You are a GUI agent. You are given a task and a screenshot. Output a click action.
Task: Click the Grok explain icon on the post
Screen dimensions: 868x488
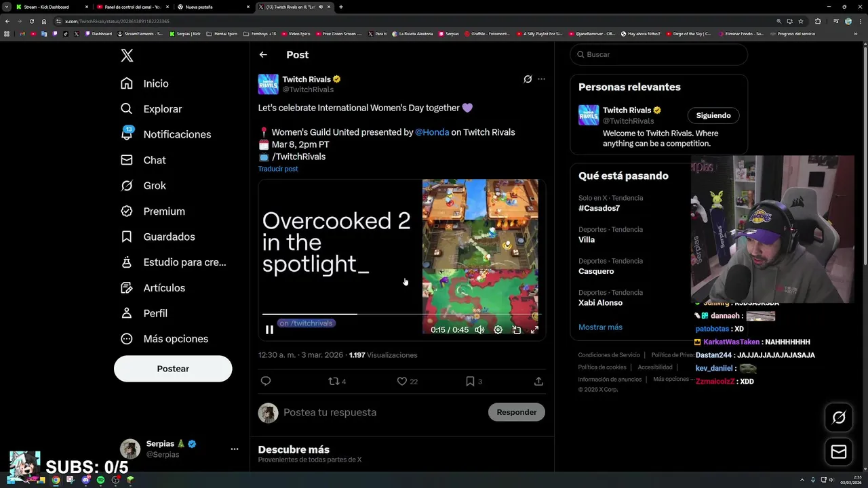[528, 79]
